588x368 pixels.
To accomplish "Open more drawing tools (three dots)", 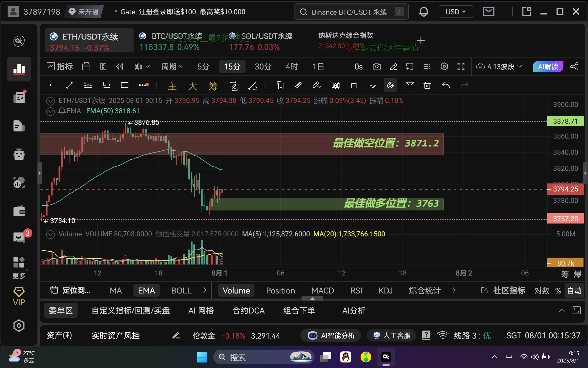I will (144, 85).
